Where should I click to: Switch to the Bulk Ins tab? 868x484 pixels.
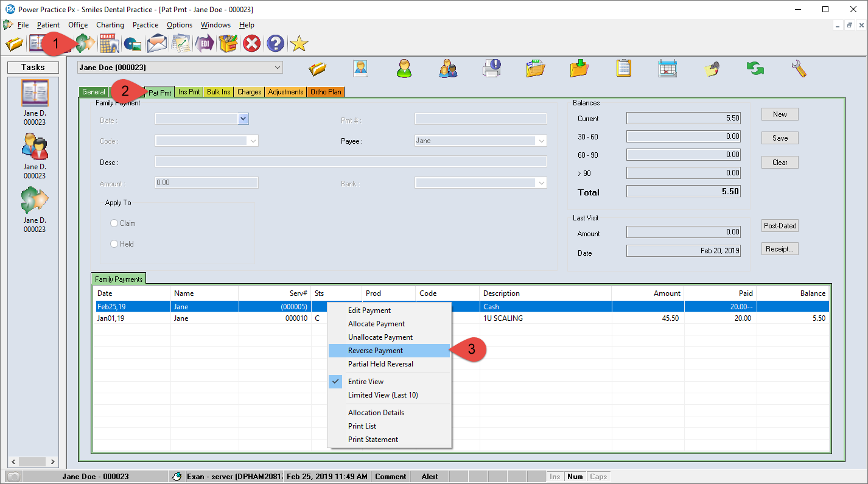pyautogui.click(x=219, y=92)
